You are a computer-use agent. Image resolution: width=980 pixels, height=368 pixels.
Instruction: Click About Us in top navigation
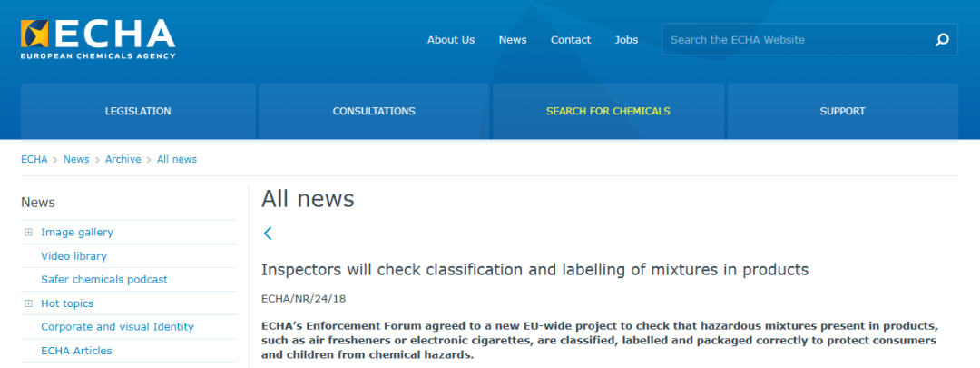pos(451,40)
